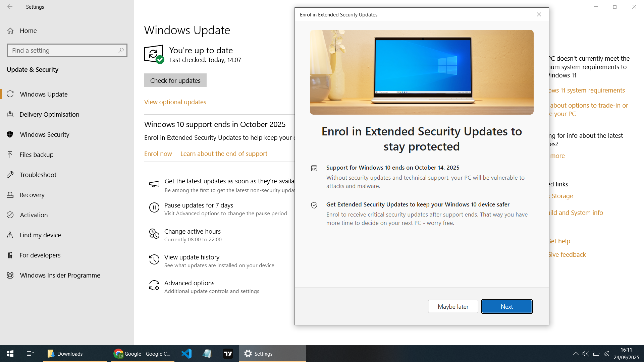Click the back arrow at top left
644x362 pixels.
point(10,7)
